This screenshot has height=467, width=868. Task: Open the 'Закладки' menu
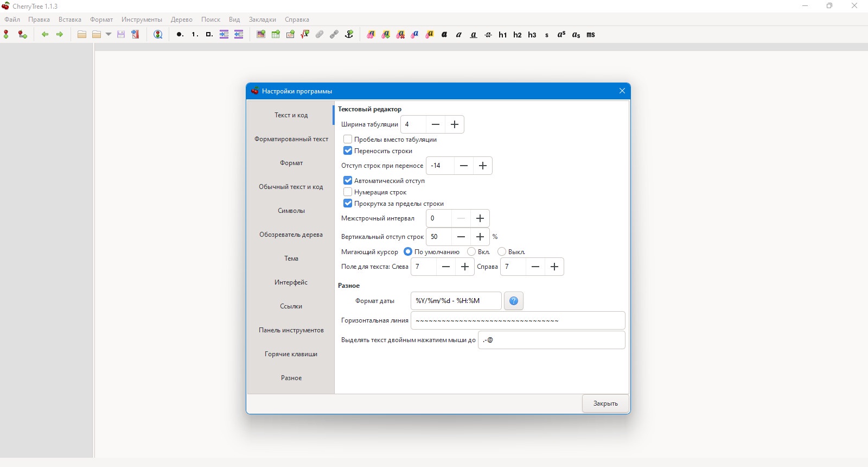pos(263,20)
